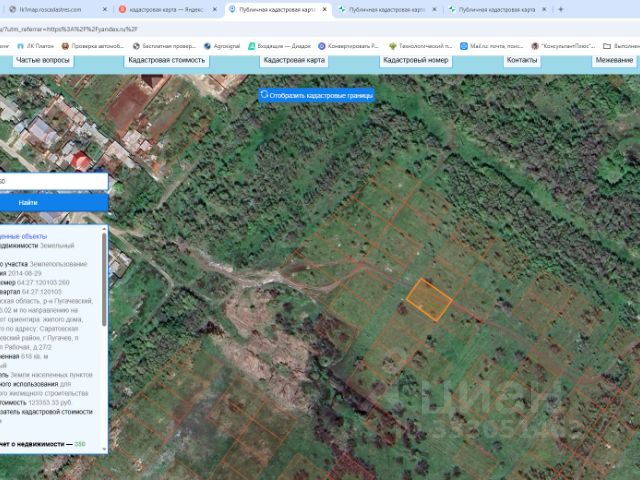Click the browser address bar URL
The height and width of the screenshot is (480, 640).
[x=69, y=29]
